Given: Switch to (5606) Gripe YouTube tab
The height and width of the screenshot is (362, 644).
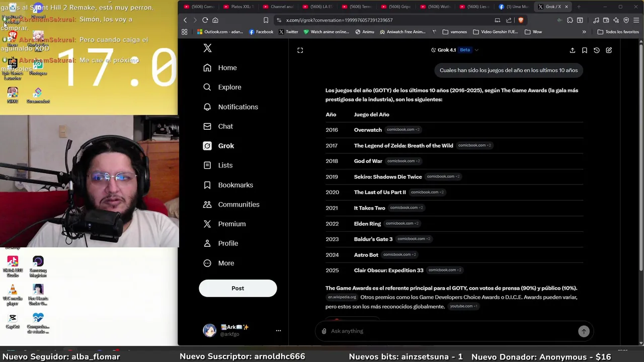Looking at the screenshot, I should (x=396, y=7).
